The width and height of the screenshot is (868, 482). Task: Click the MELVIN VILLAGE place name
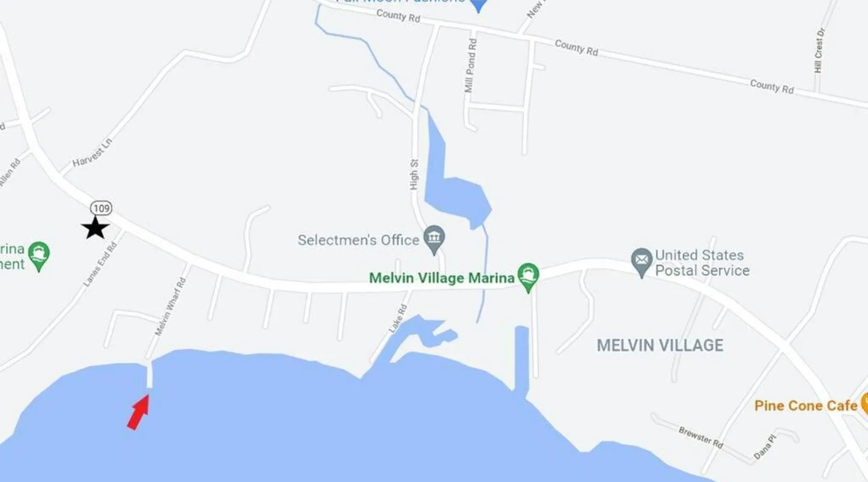[x=660, y=346]
